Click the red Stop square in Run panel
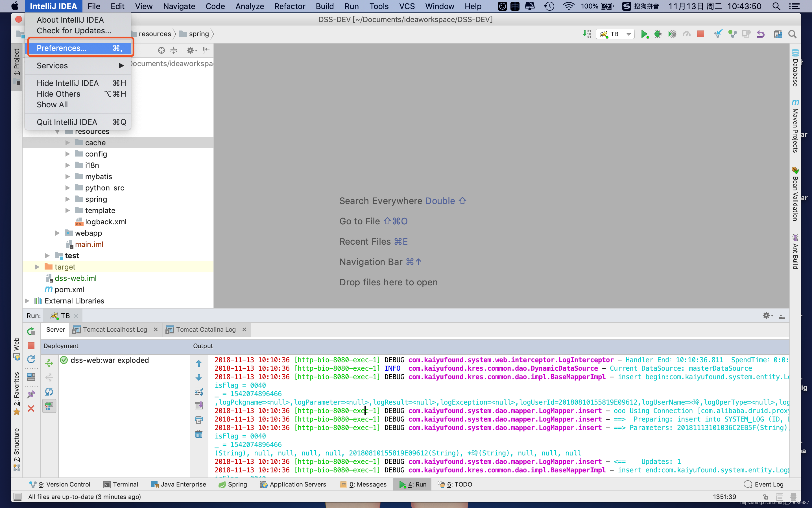Screen dimensions: 812x508 31,345
